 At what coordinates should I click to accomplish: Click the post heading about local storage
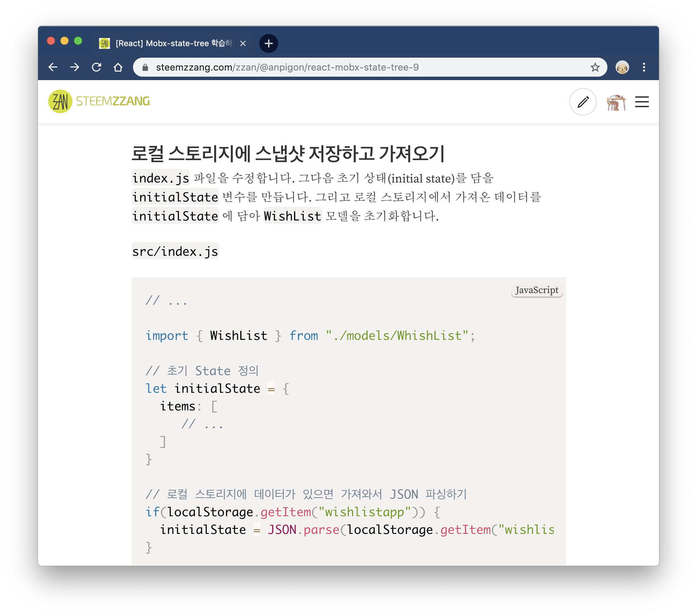(288, 153)
